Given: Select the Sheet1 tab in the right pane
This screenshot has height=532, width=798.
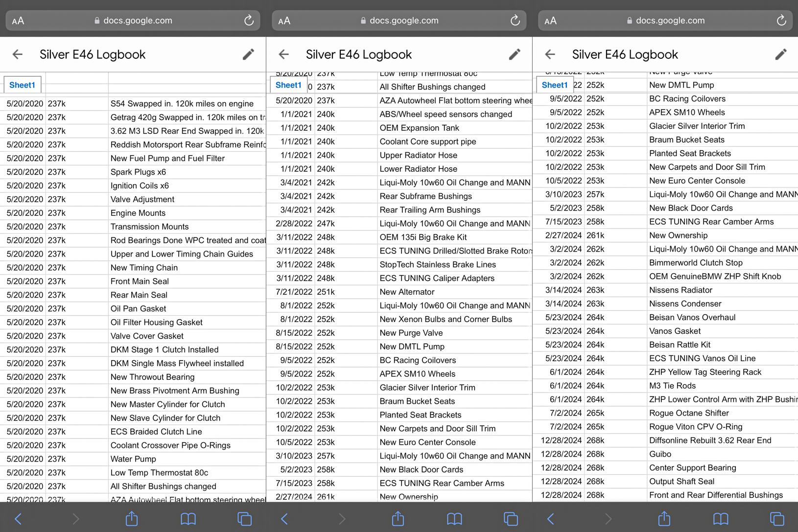Looking at the screenshot, I should pos(554,85).
